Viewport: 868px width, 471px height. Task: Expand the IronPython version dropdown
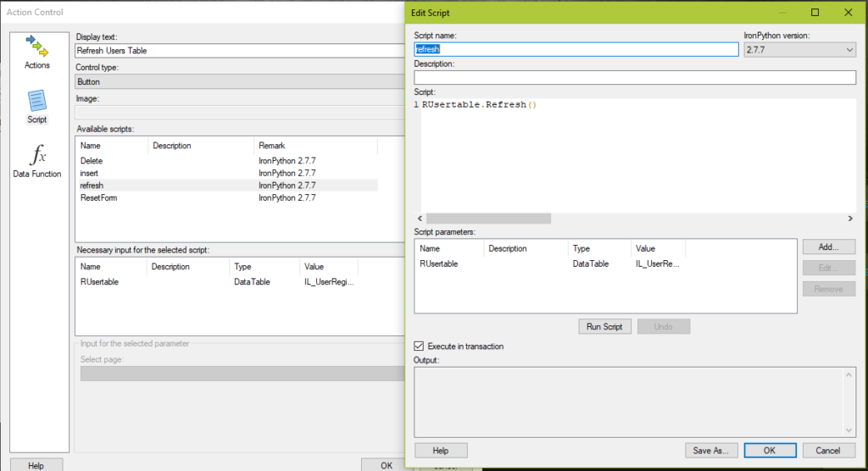(x=798, y=50)
